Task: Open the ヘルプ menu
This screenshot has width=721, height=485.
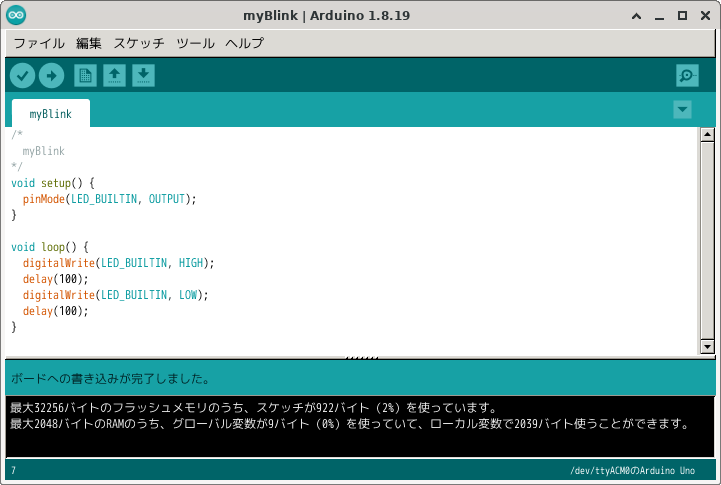Action: (245, 43)
